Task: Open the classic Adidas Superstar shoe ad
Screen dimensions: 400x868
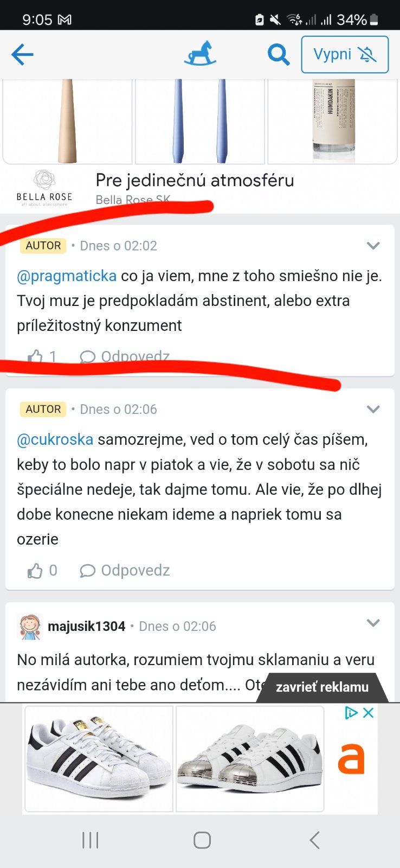Action: point(99,758)
